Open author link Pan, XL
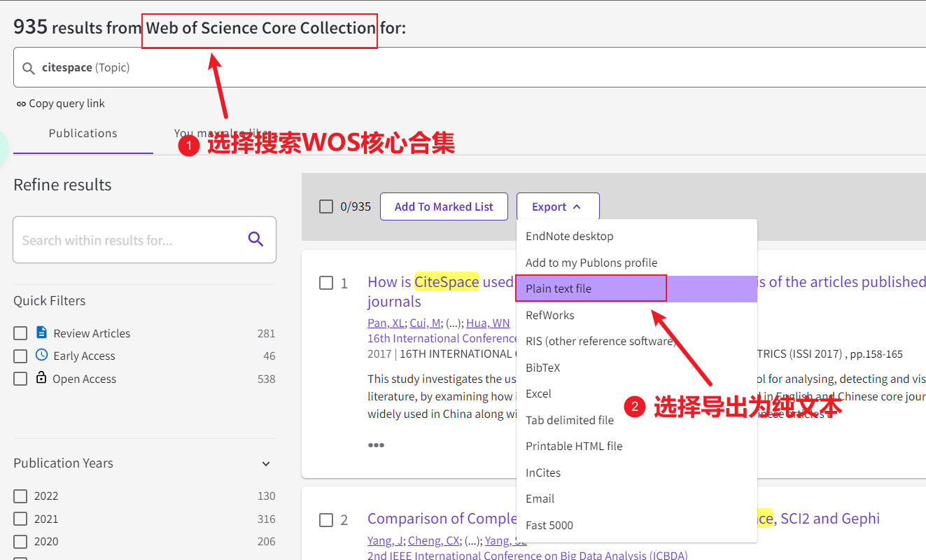926x560 pixels. (x=386, y=323)
